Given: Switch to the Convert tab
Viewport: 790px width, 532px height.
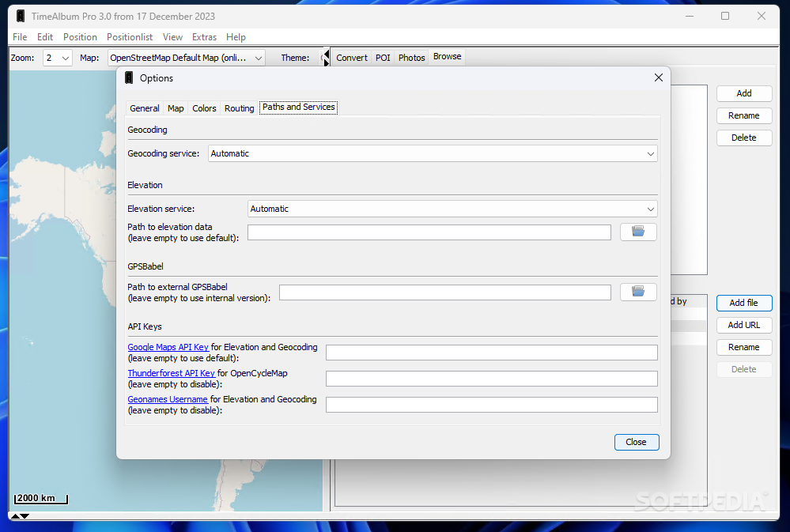Looking at the screenshot, I should pos(352,58).
